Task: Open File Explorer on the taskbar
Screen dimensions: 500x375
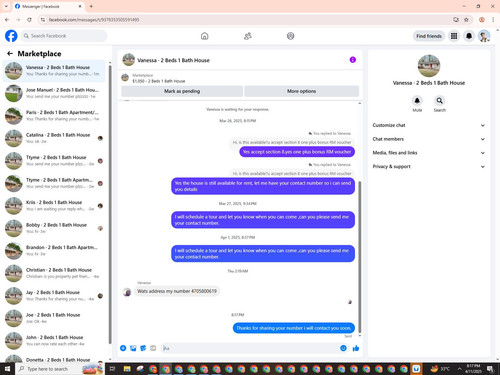Action: click(x=127, y=369)
